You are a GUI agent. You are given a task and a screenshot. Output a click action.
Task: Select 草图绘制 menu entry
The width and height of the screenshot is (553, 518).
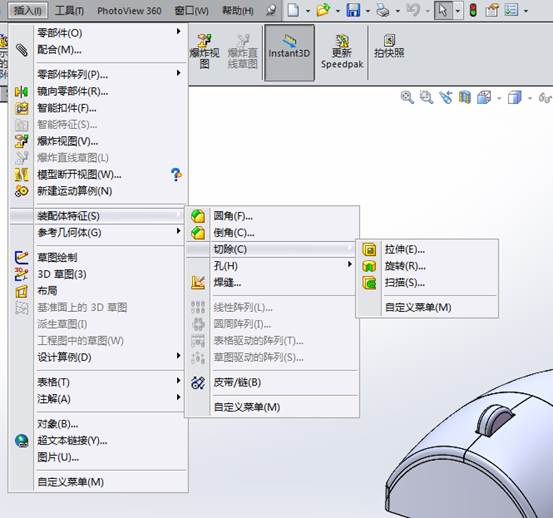click(98, 257)
